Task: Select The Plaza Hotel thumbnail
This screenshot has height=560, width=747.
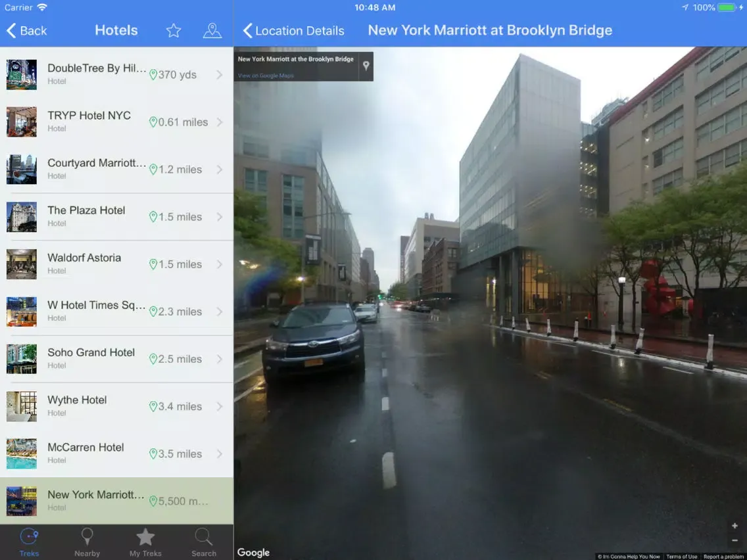Action: (22, 217)
